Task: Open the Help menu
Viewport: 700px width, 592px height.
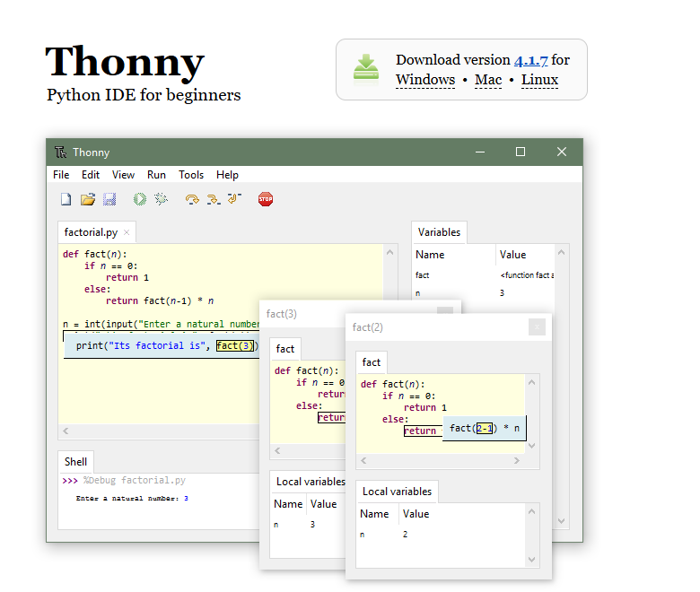Action: [x=227, y=175]
